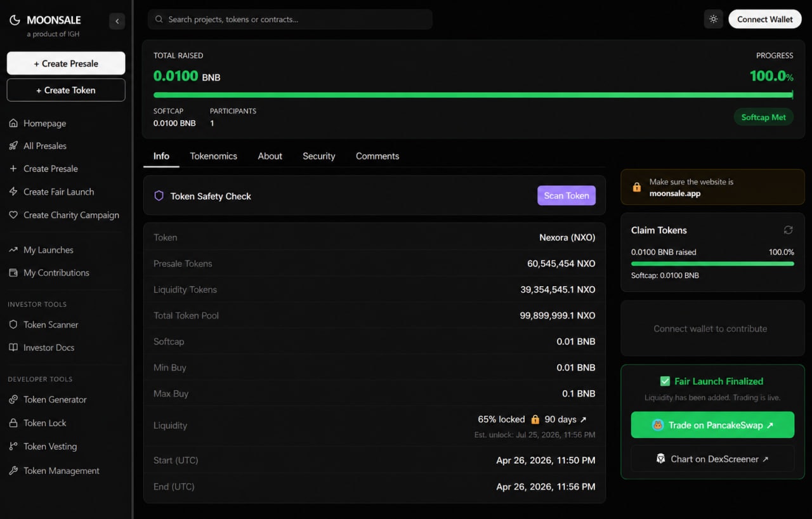Viewport: 812px width, 519px height.
Task: Click the padlock icon in Liquidity row
Action: [x=535, y=419]
